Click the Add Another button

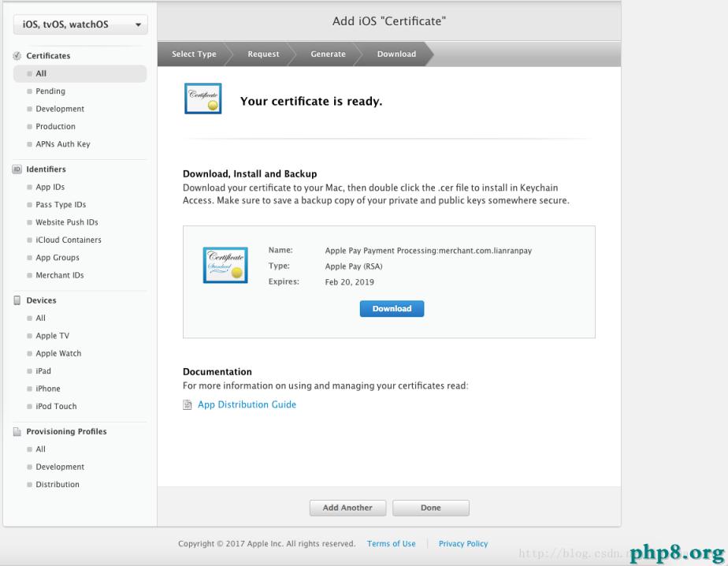pyautogui.click(x=347, y=508)
